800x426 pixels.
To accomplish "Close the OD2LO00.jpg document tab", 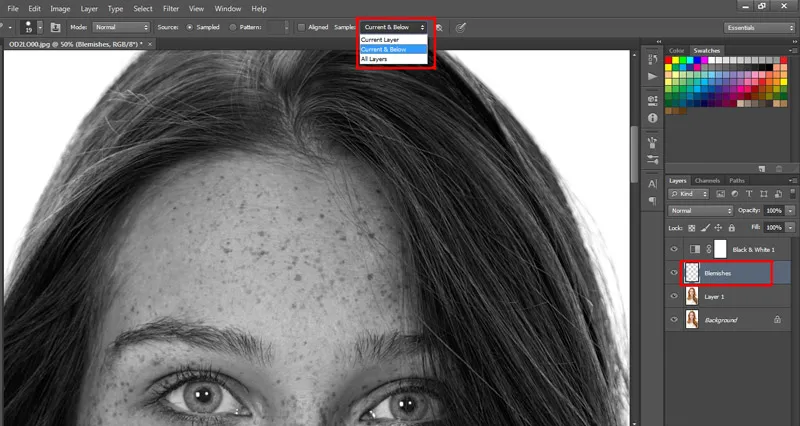I will click(149, 44).
